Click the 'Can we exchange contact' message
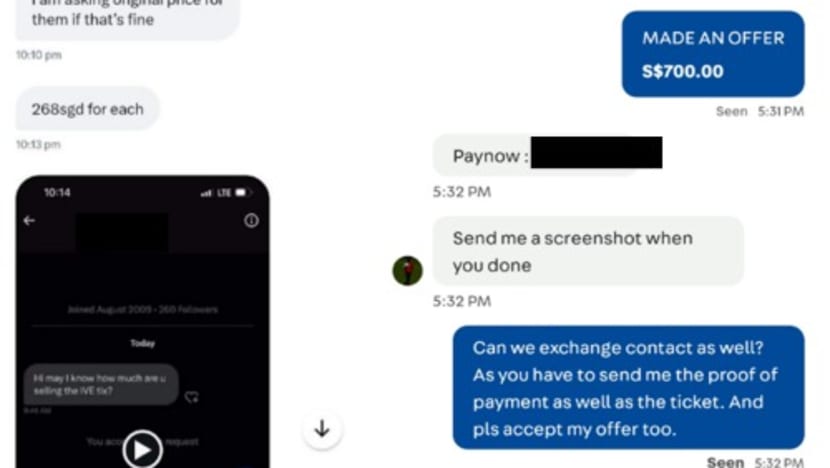 (x=628, y=388)
